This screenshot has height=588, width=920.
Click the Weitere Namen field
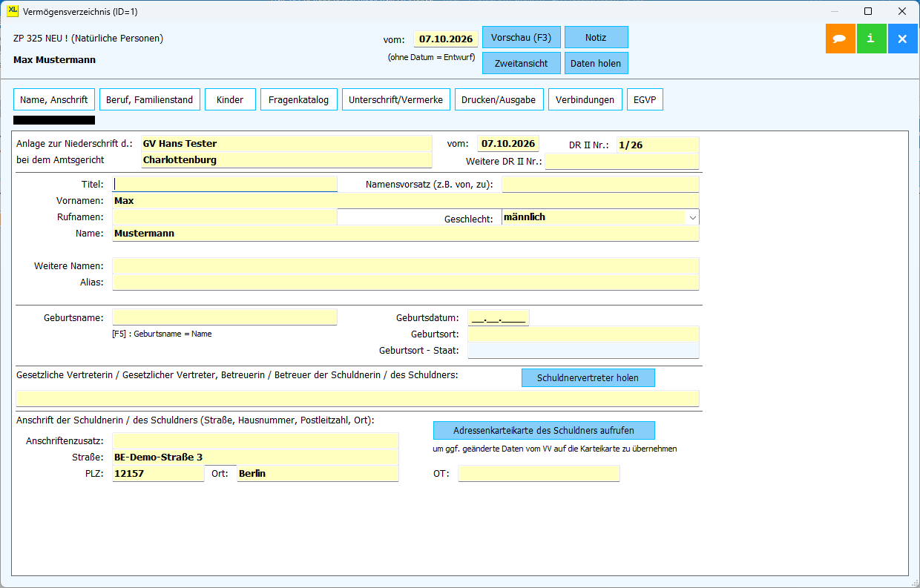(x=406, y=265)
